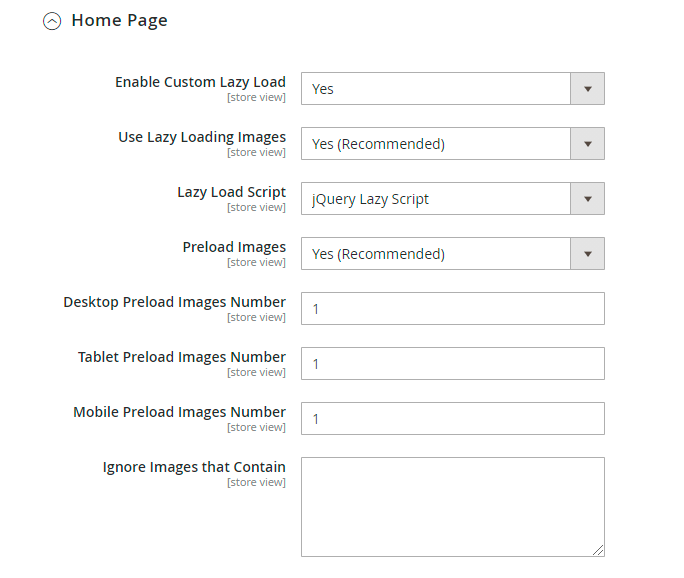Click the arrow button of Use Lazy Loading Images
Viewport: 684px width, 578px height.
(587, 144)
